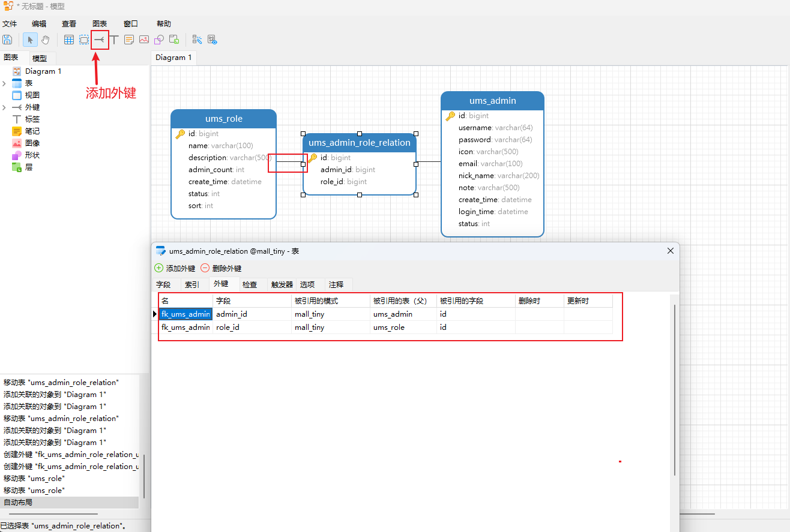Screen dimensions: 790x532
Task: Open the 图表 menu
Action: [x=100, y=24]
